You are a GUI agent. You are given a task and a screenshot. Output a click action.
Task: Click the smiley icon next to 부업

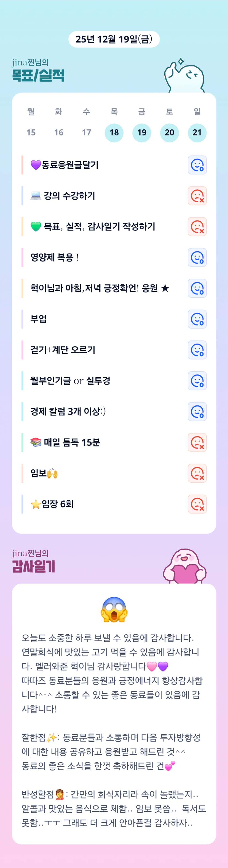coord(197,319)
